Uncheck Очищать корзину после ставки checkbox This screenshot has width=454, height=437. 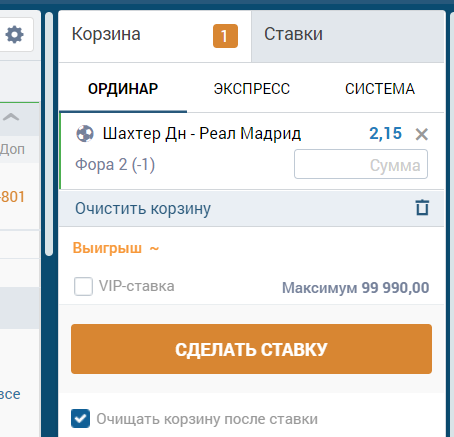coord(80,418)
